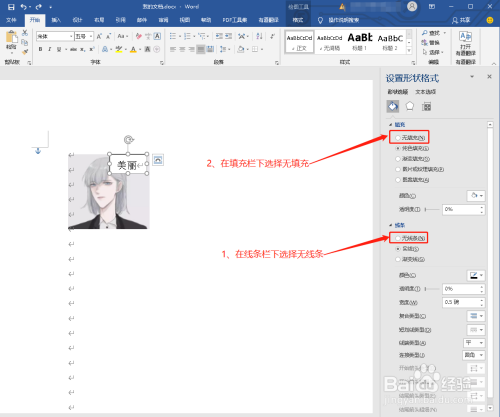Collapse the Fill section
The height and width of the screenshot is (417, 500).
pyautogui.click(x=391, y=125)
